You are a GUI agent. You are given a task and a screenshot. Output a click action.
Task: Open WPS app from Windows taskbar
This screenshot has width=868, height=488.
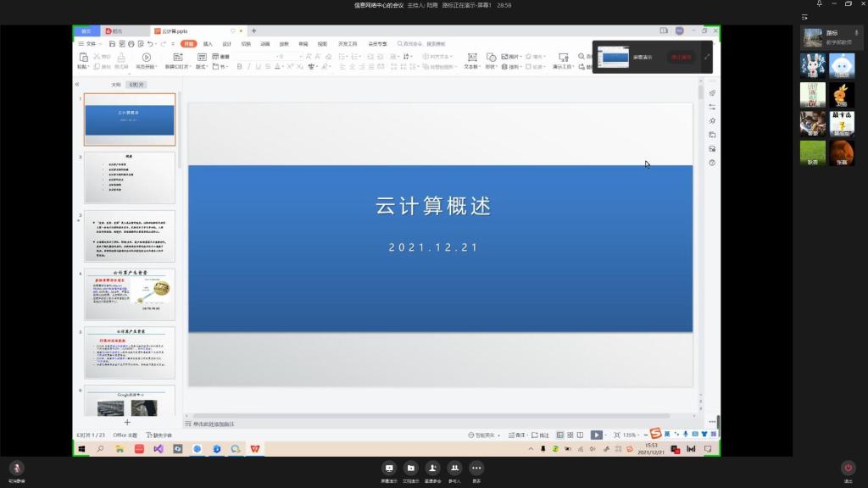click(256, 448)
